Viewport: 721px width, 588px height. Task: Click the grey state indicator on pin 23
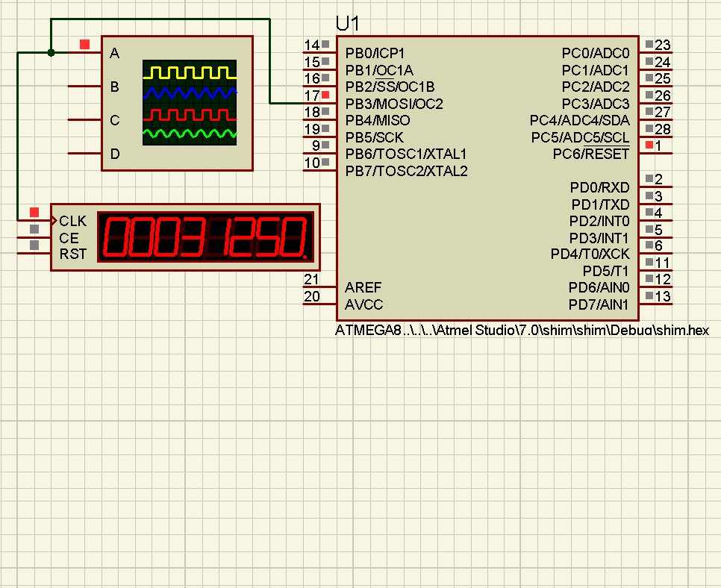click(x=649, y=44)
